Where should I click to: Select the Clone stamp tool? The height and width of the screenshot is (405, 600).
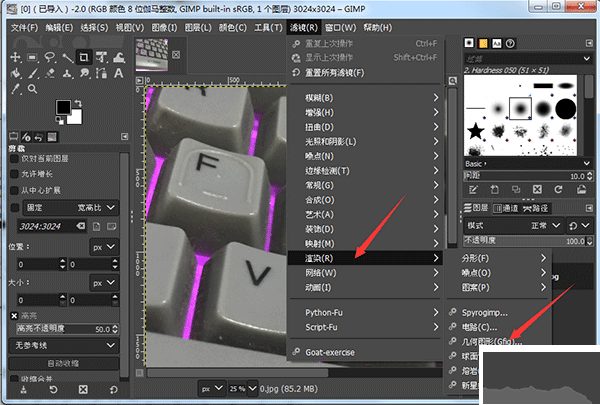(67, 73)
